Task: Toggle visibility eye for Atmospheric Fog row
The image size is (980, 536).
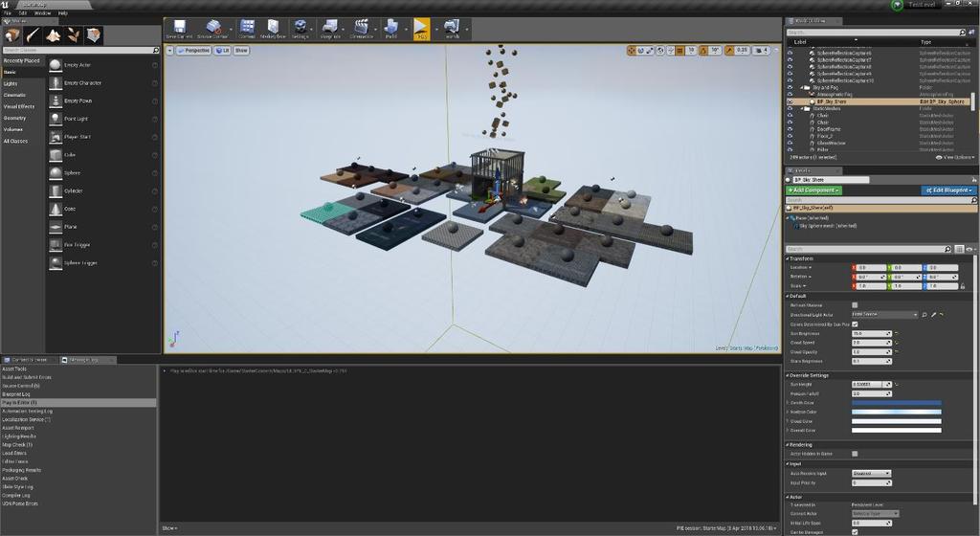Action: 790,95
